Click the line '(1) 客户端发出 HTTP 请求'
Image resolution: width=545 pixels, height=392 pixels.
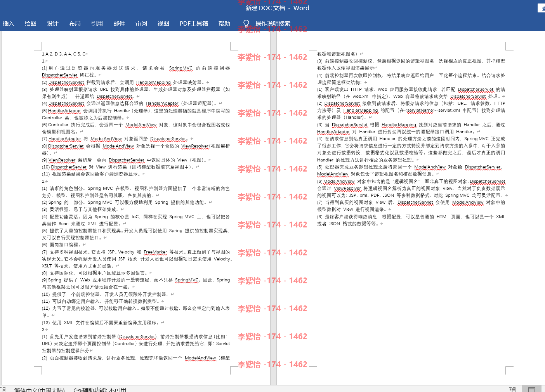(x=411, y=89)
